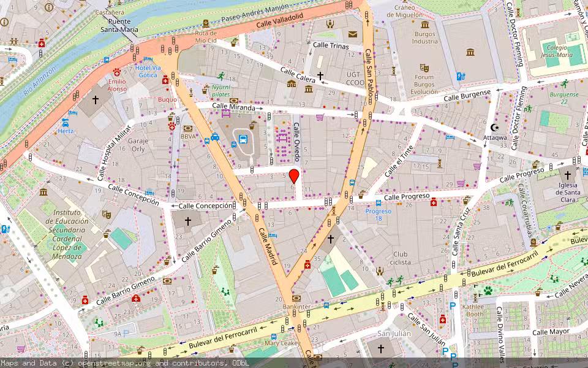Click the Hotel Vía Gótica bed icon
588x368 pixels.
pyautogui.click(x=147, y=58)
